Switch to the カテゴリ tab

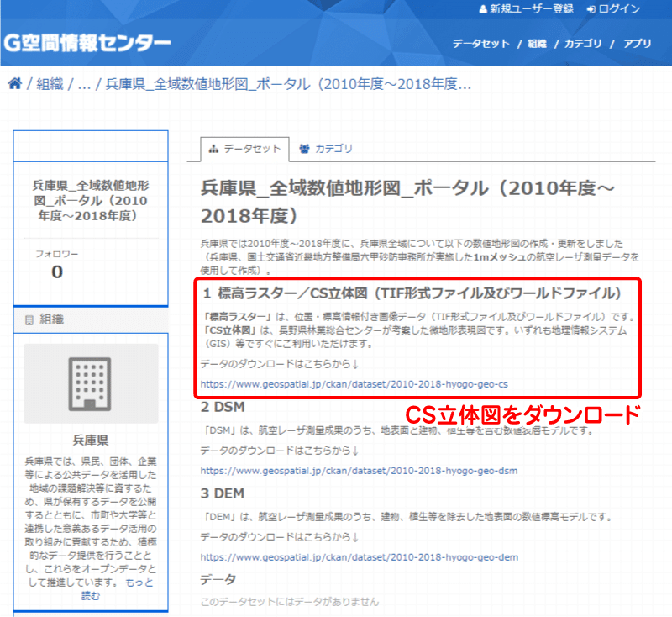(326, 149)
